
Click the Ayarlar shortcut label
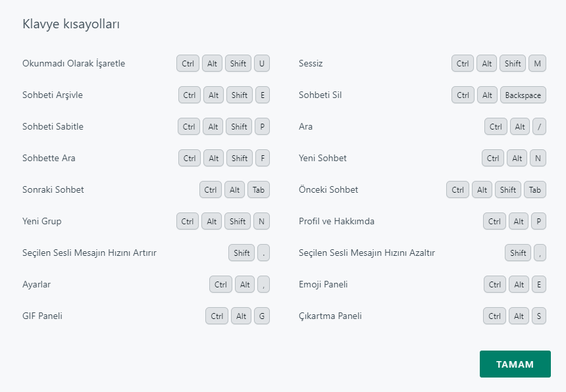point(37,285)
